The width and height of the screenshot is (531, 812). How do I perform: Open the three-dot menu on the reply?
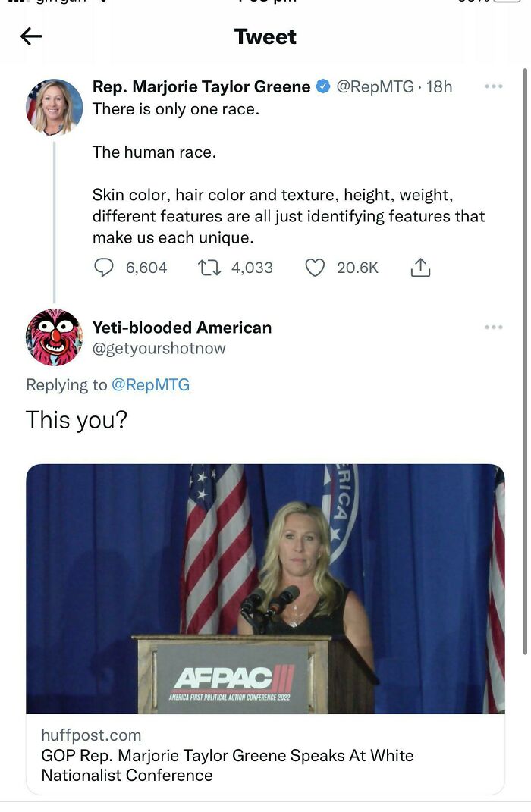point(494,327)
